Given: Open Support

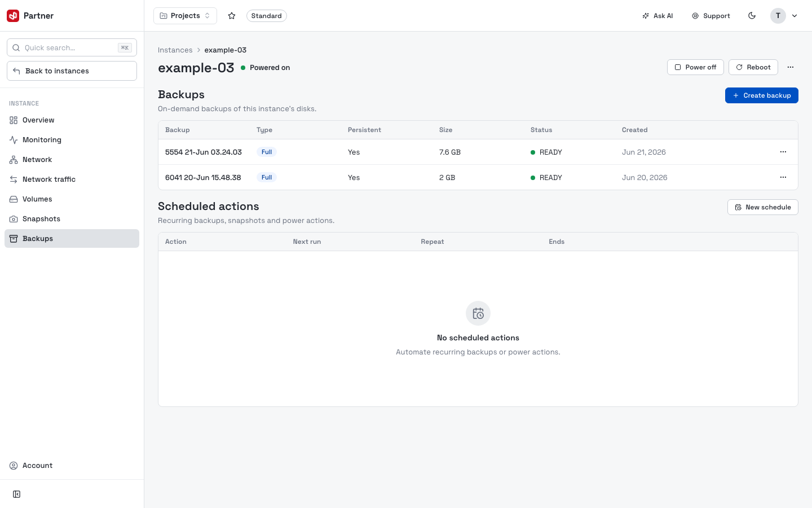Looking at the screenshot, I should point(711,16).
